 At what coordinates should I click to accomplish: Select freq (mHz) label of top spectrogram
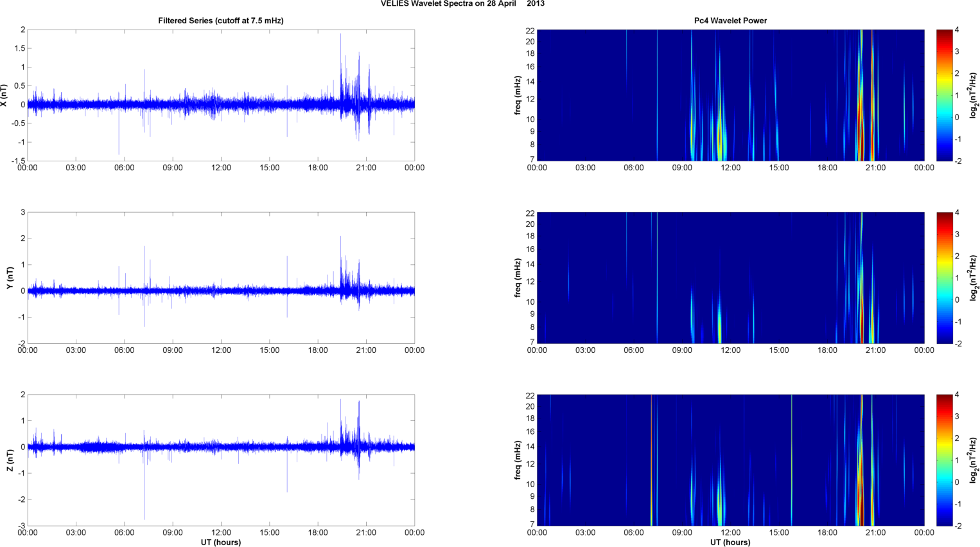coord(518,95)
